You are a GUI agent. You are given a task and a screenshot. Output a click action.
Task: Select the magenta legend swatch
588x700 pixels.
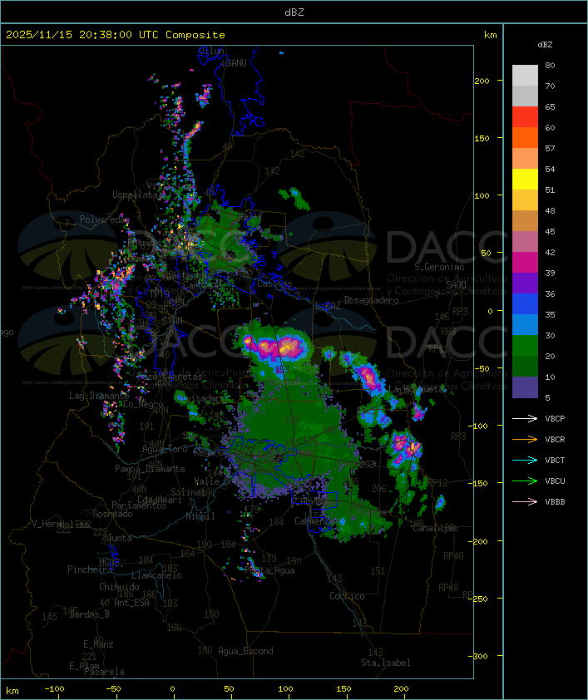525,262
